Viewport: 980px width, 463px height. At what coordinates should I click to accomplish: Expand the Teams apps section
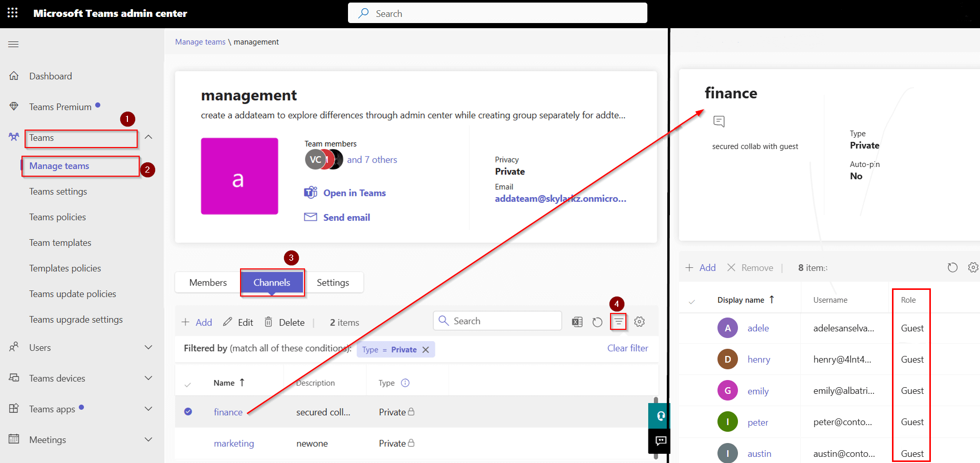[x=148, y=409]
